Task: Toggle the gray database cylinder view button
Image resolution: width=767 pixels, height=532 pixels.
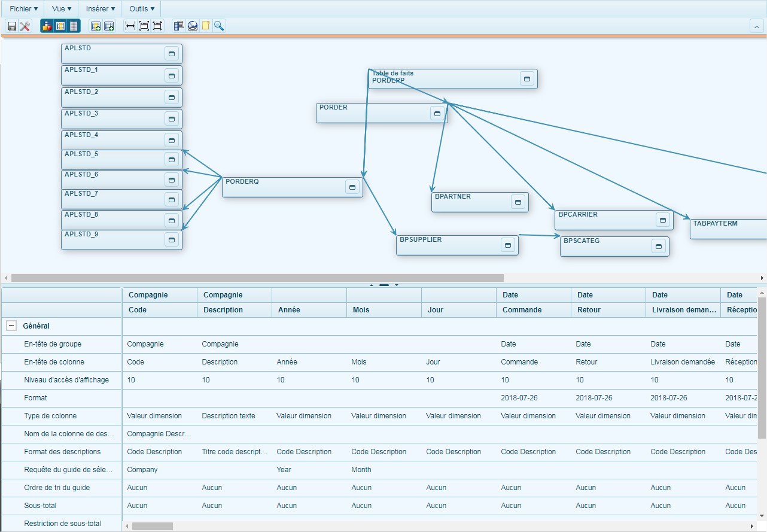Action: [x=73, y=26]
